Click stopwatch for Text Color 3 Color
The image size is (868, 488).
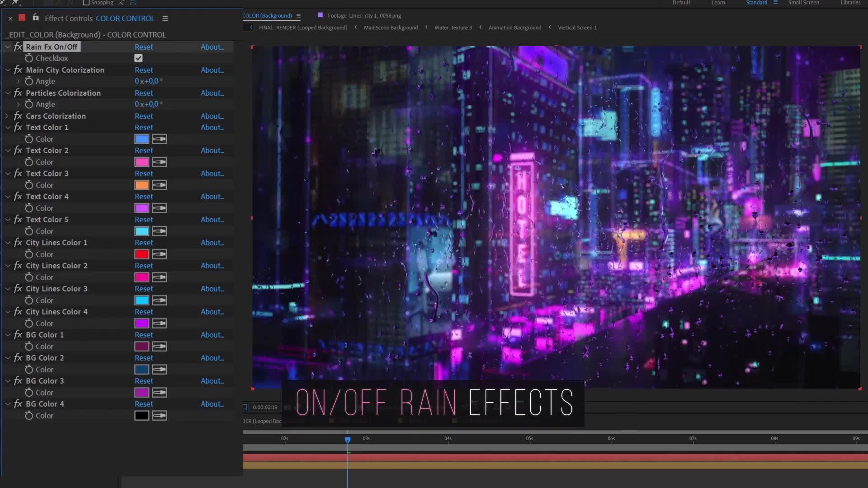29,185
